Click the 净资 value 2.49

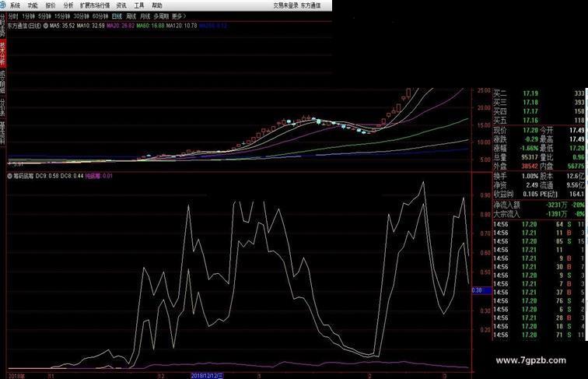(x=532, y=185)
